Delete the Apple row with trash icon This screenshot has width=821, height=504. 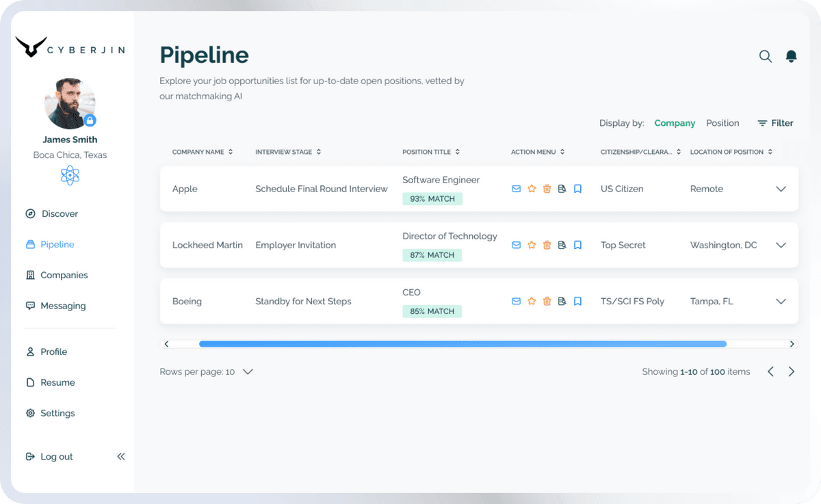[547, 189]
